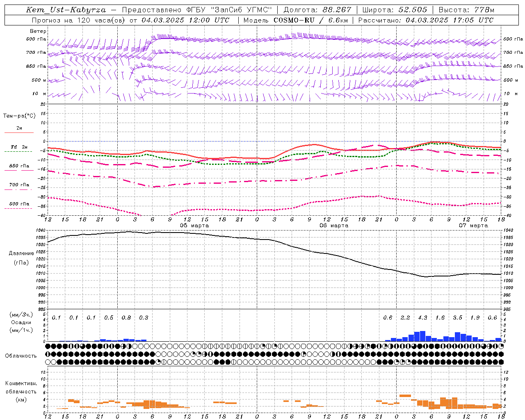Click the calculation time 04.03.2025 17:05 UTC
Image resolution: width=525 pixels, height=420 pixels.
450,20
